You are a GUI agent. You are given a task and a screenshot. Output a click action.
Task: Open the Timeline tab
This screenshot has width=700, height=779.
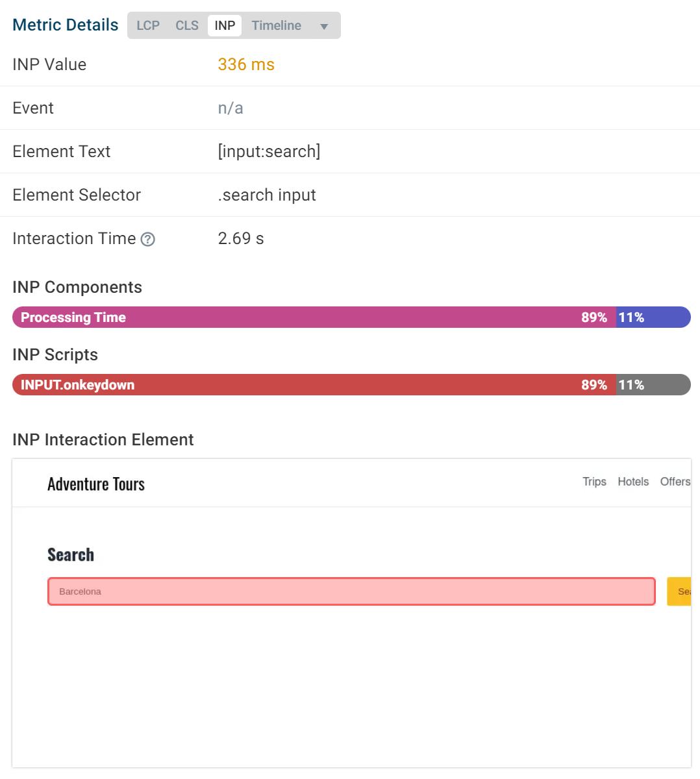[x=277, y=25]
